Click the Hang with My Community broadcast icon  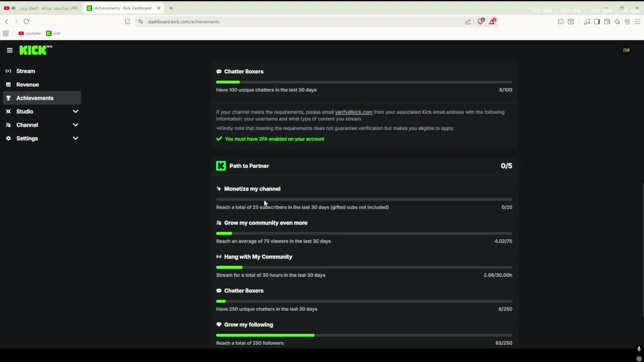click(x=219, y=257)
